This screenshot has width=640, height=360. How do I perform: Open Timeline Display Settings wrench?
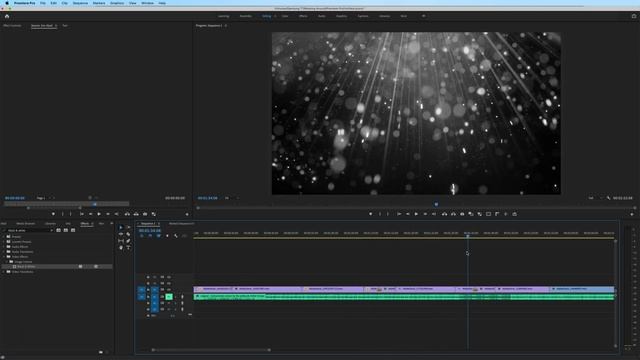[176, 236]
